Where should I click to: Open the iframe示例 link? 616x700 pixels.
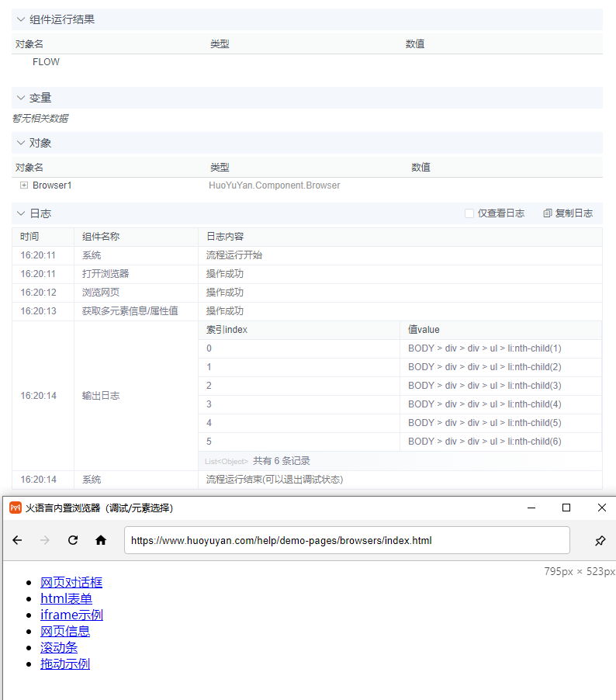[x=72, y=615]
